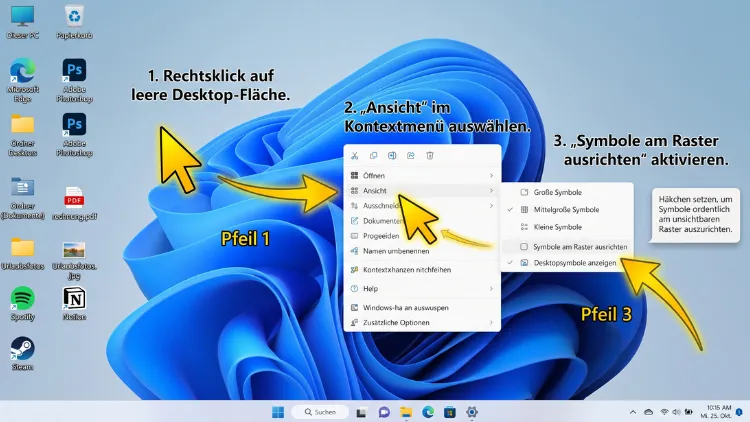This screenshot has height=422, width=750.
Task: Choose Windows-ha an auswuspen entry
Action: [422, 308]
